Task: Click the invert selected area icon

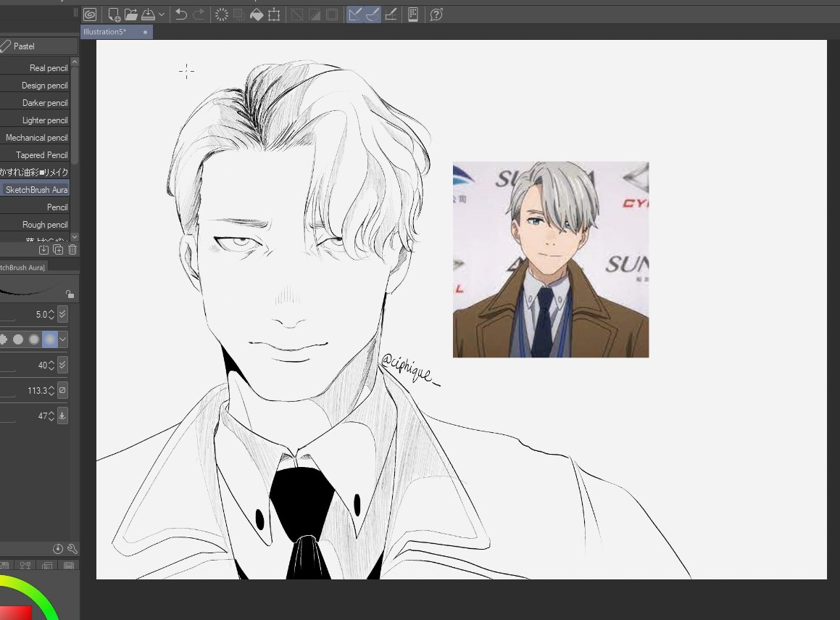Action: pyautogui.click(x=315, y=15)
